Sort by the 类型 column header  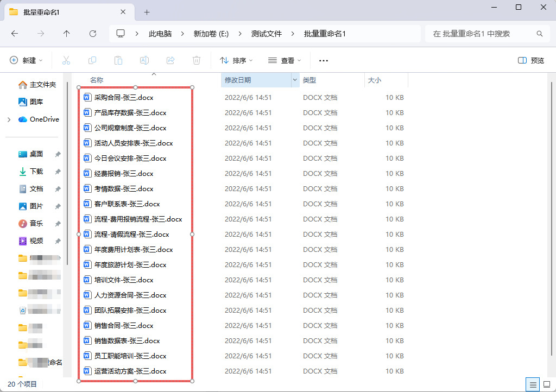pyautogui.click(x=309, y=80)
